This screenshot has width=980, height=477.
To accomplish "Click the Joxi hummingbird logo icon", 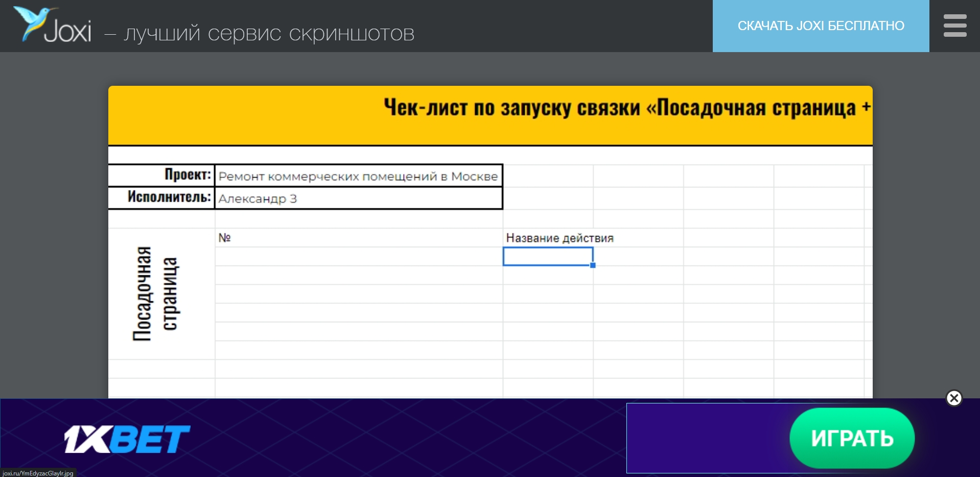I will (x=31, y=22).
